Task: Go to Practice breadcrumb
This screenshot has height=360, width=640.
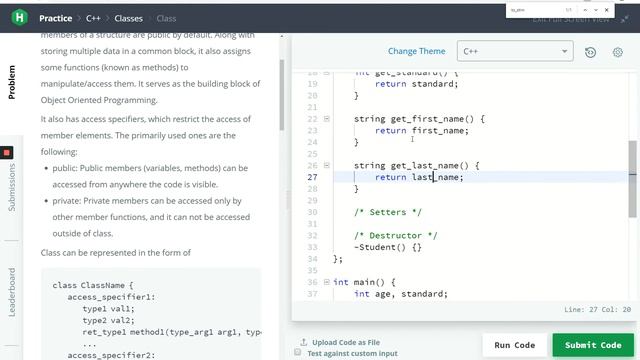Action: tap(56, 18)
